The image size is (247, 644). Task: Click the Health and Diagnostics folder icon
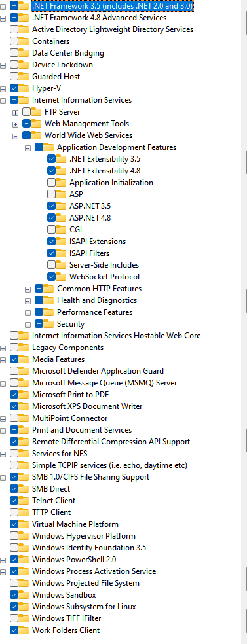(49, 300)
